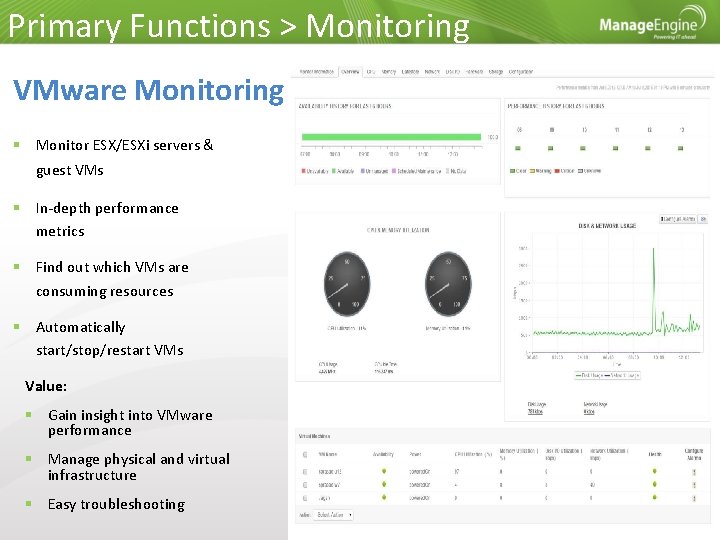Click the 'In-depth performance metrics' bullet
Screen dimensions: 720x540
click(x=107, y=219)
